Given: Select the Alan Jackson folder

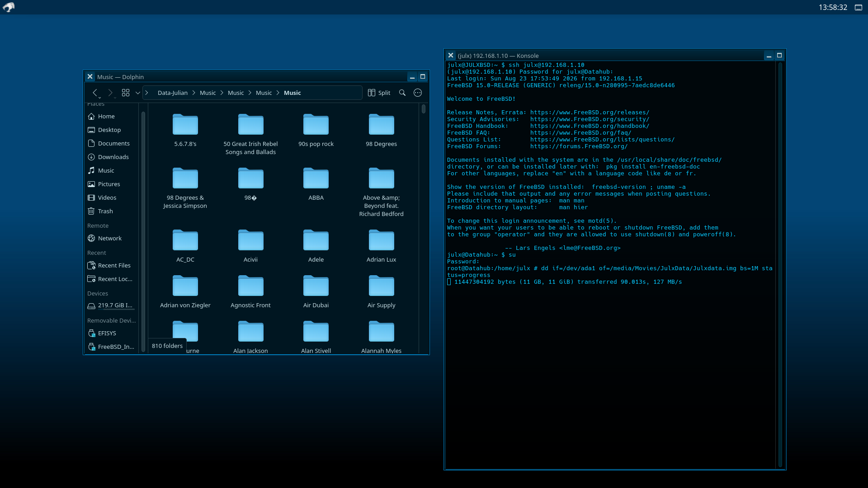Looking at the screenshot, I should (250, 337).
